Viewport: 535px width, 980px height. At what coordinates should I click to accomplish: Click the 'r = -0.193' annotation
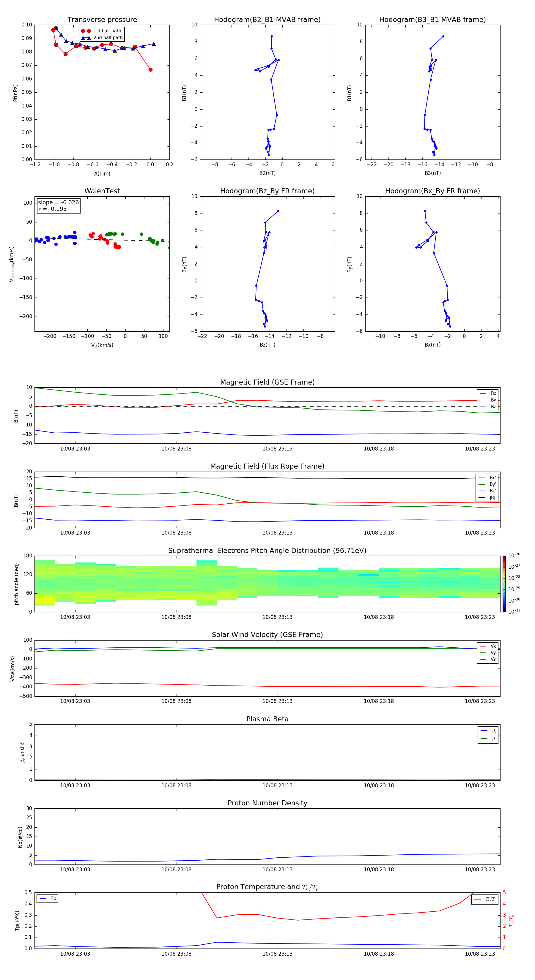(53, 209)
